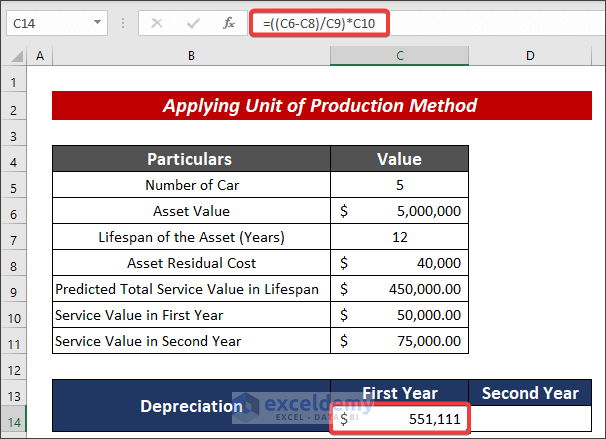The image size is (606, 439).
Task: Click the Cancel (X) formula bar icon
Action: click(x=157, y=24)
